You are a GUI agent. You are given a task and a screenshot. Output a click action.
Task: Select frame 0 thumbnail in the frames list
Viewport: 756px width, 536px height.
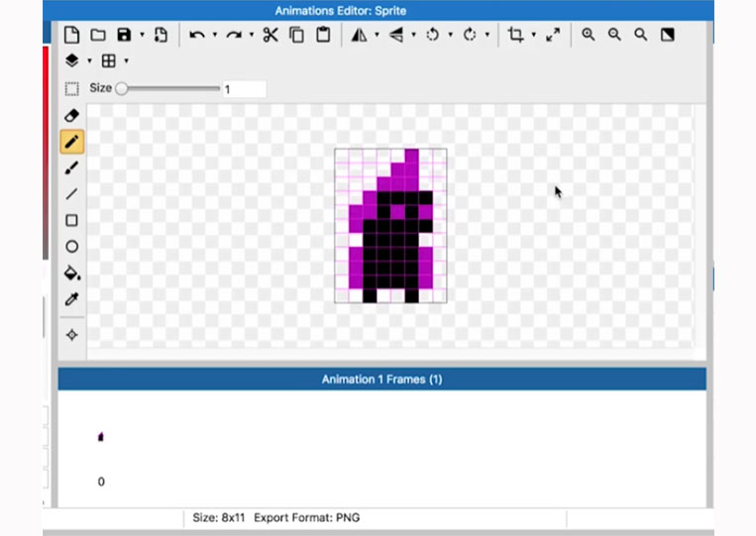(x=101, y=437)
